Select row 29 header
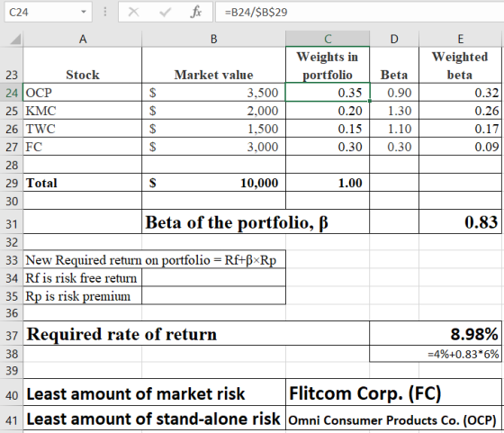504x433 pixels. point(12,183)
